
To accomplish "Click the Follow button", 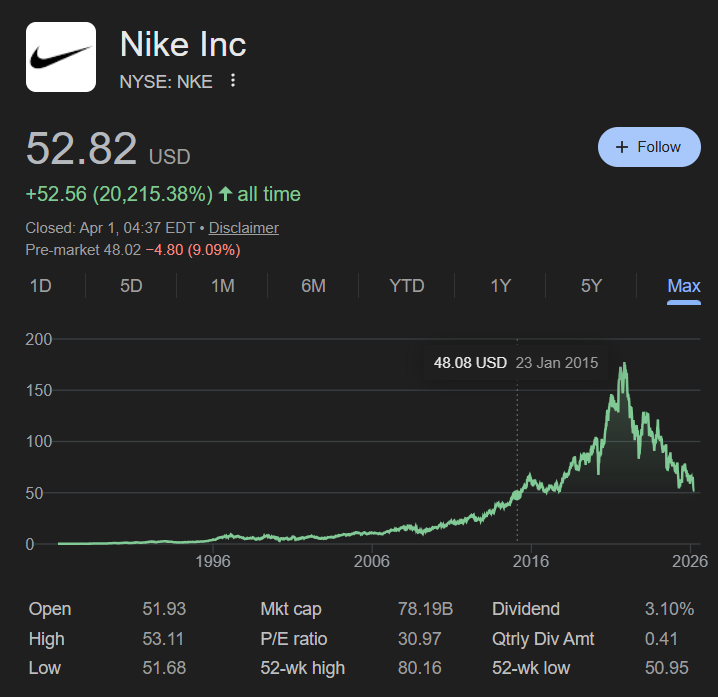I will tap(649, 147).
